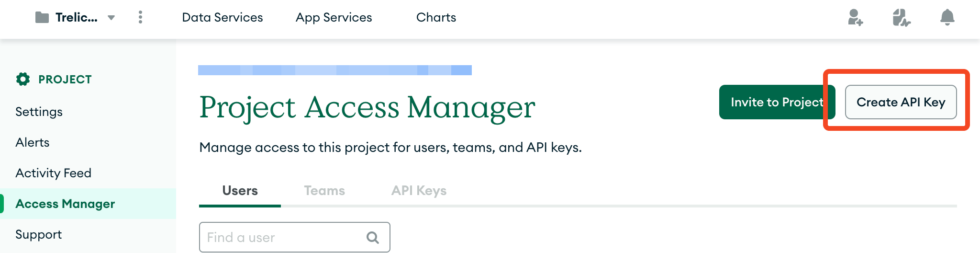The image size is (980, 253).
Task: Click the PROJECT gear icon
Action: pos(23,79)
